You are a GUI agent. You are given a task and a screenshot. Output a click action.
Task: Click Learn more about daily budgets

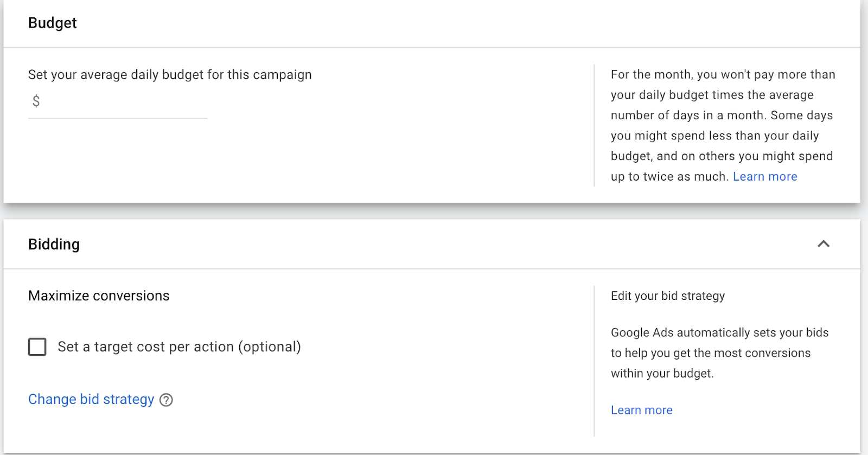[x=765, y=176]
